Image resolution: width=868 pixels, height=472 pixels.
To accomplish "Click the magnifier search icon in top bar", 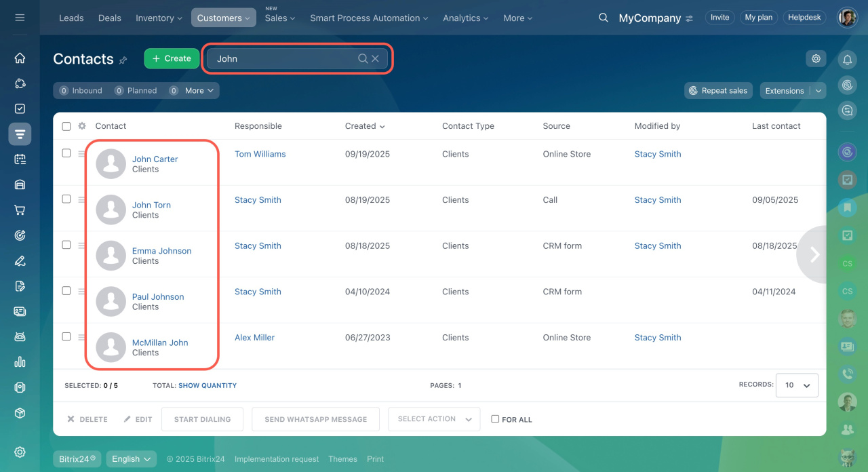I will pos(603,18).
